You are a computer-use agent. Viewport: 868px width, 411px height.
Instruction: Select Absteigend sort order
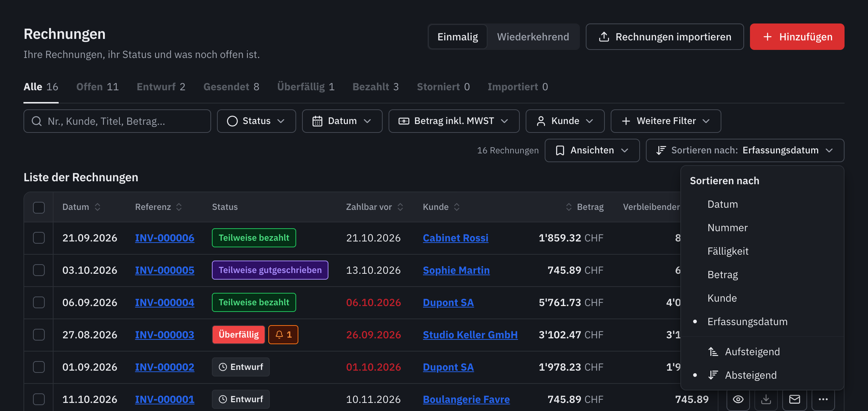pyautogui.click(x=762, y=375)
